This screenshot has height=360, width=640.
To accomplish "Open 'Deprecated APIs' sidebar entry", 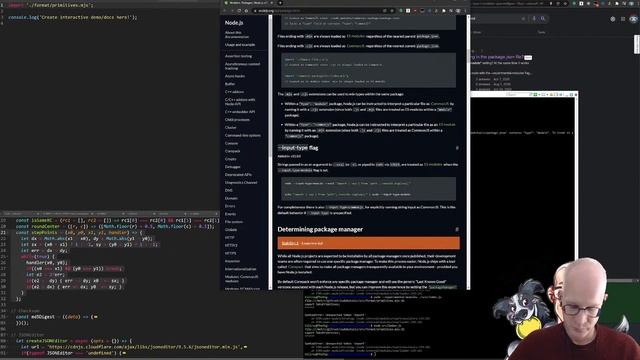I will coord(238,174).
